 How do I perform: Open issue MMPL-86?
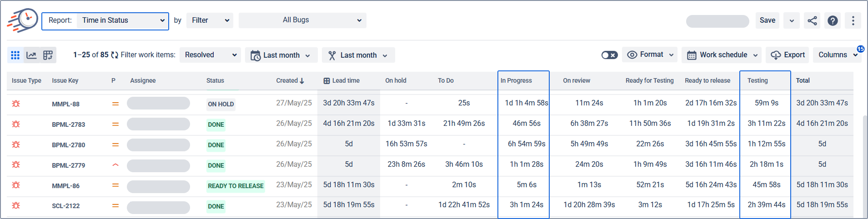65,186
